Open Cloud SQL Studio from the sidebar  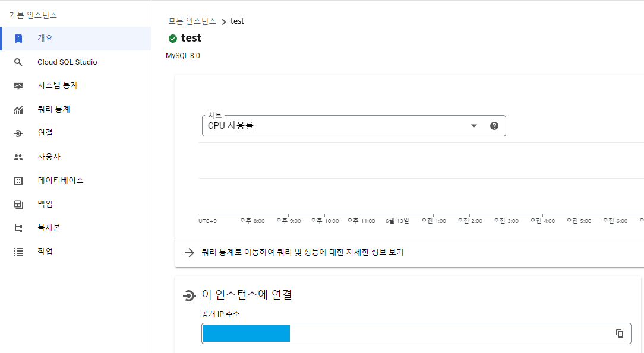(x=75, y=62)
